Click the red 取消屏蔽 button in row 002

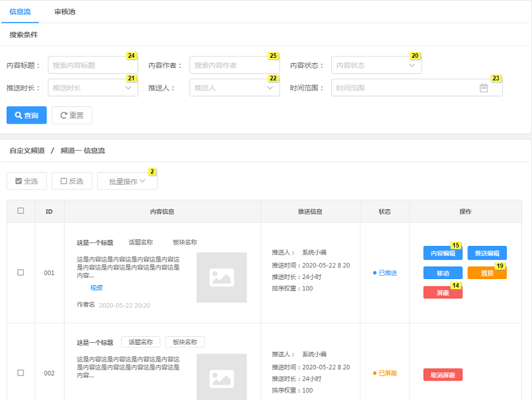coord(443,375)
